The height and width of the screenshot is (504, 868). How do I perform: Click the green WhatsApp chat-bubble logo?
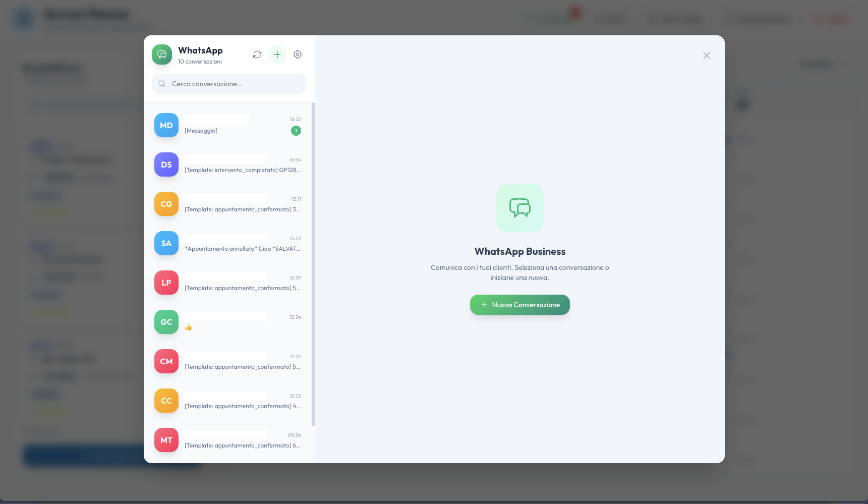pos(161,54)
